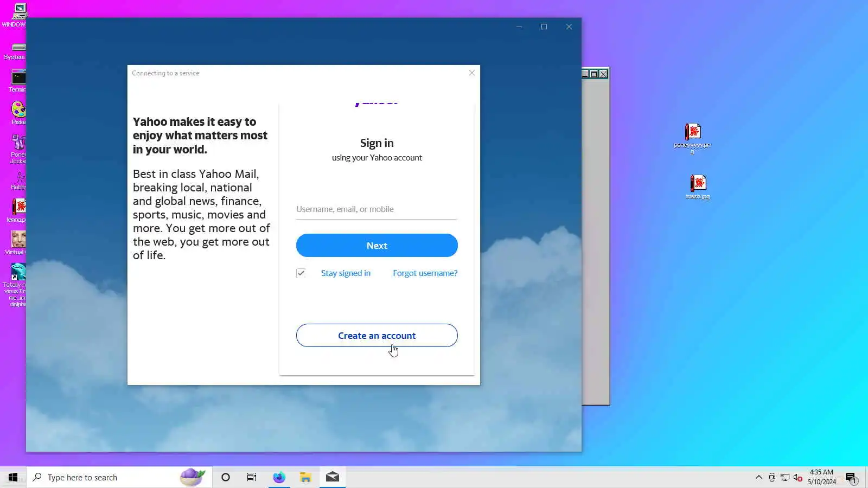Image resolution: width=868 pixels, height=488 pixels.
Task: Maximize the Mail app window
Action: point(544,27)
